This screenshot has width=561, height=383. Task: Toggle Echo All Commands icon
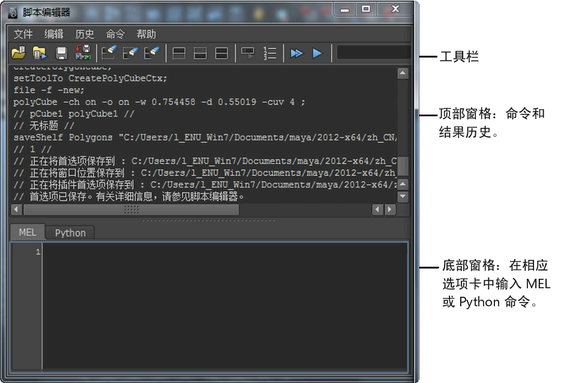point(248,53)
